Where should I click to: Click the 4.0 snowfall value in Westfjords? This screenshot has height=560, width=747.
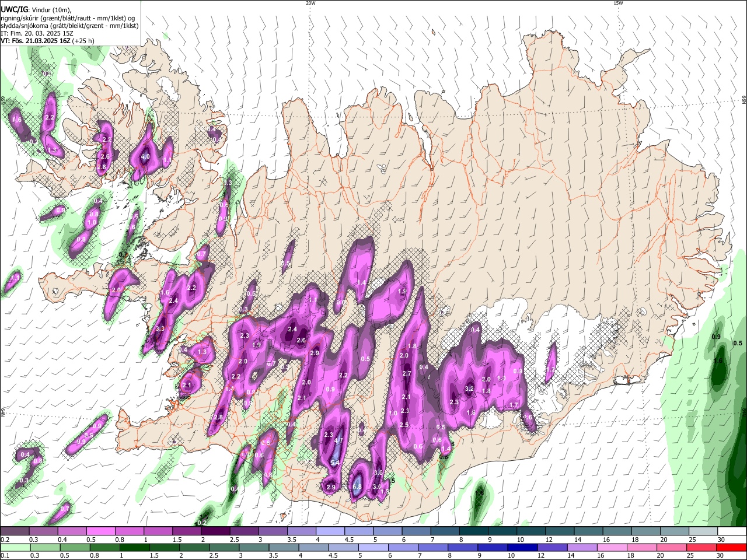145,157
